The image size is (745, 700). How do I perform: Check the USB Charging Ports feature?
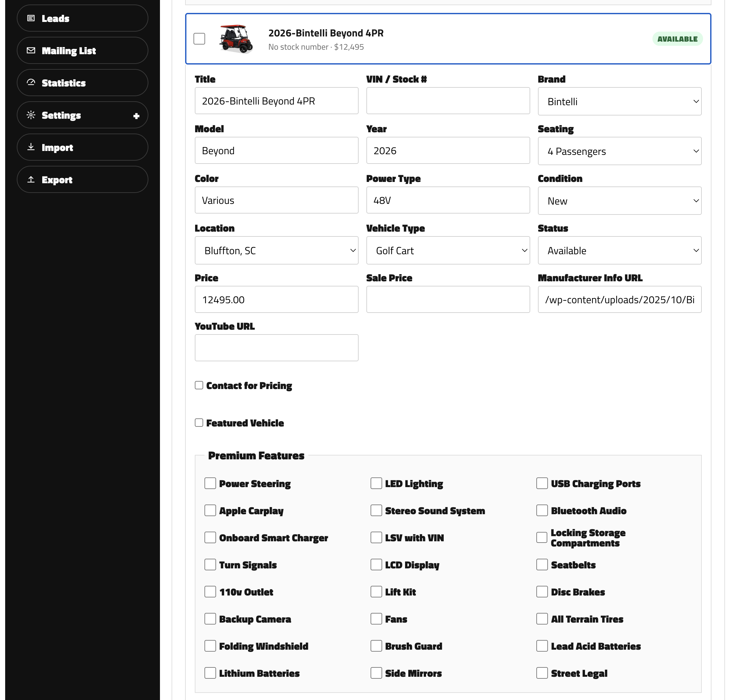pos(542,484)
